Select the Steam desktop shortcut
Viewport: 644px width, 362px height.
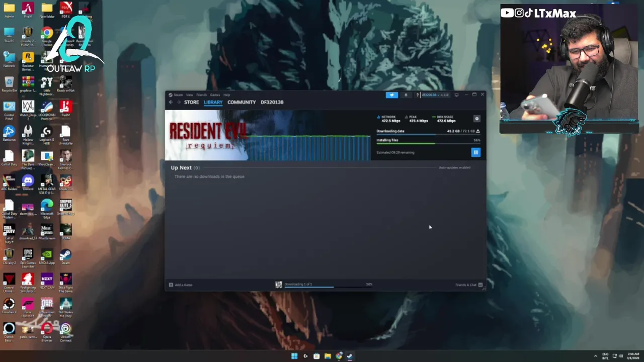pos(65,257)
